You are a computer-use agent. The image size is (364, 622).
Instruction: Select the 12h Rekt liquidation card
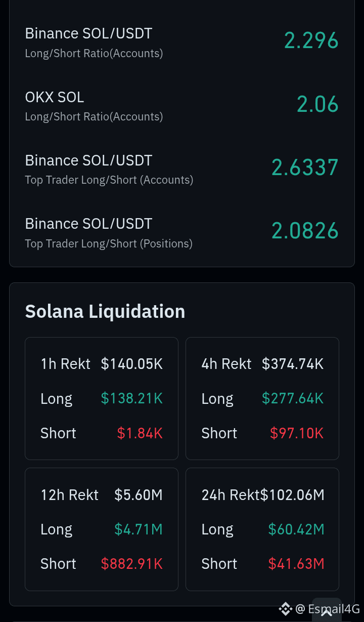(x=102, y=529)
